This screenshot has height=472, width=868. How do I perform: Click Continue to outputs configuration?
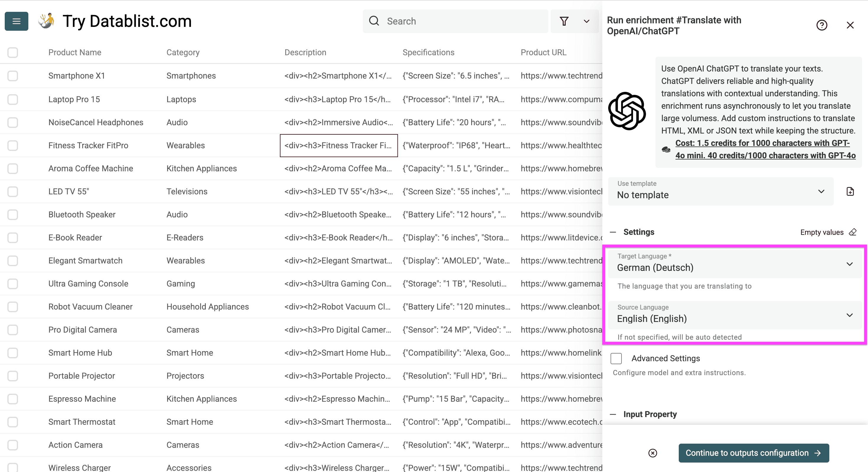click(x=753, y=453)
